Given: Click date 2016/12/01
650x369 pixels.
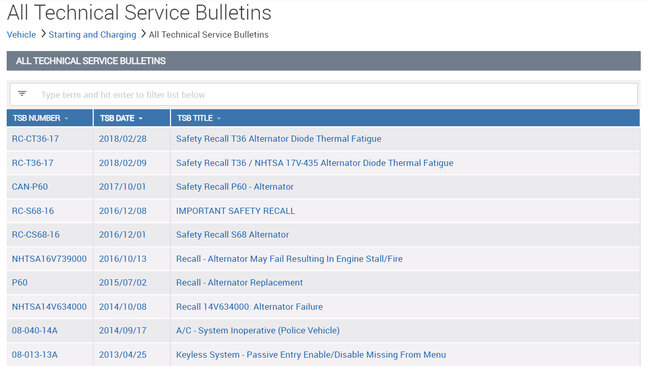Looking at the screenshot, I should (x=122, y=234).
